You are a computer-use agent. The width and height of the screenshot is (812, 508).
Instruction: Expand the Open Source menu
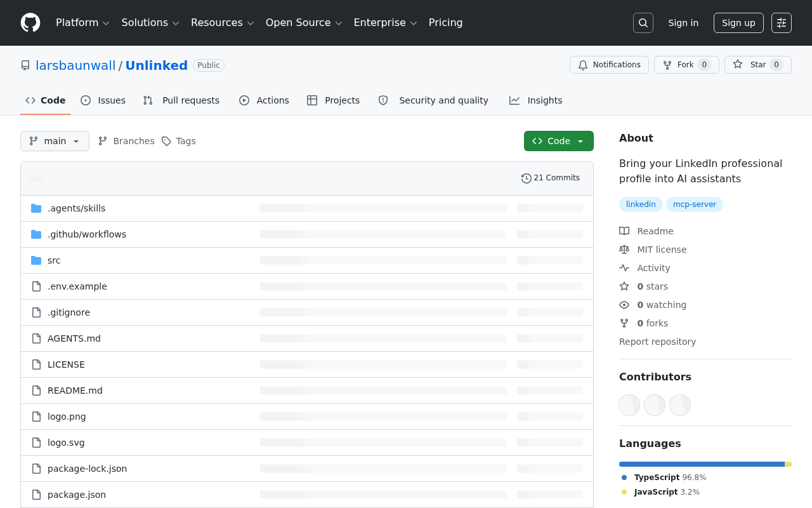[304, 23]
